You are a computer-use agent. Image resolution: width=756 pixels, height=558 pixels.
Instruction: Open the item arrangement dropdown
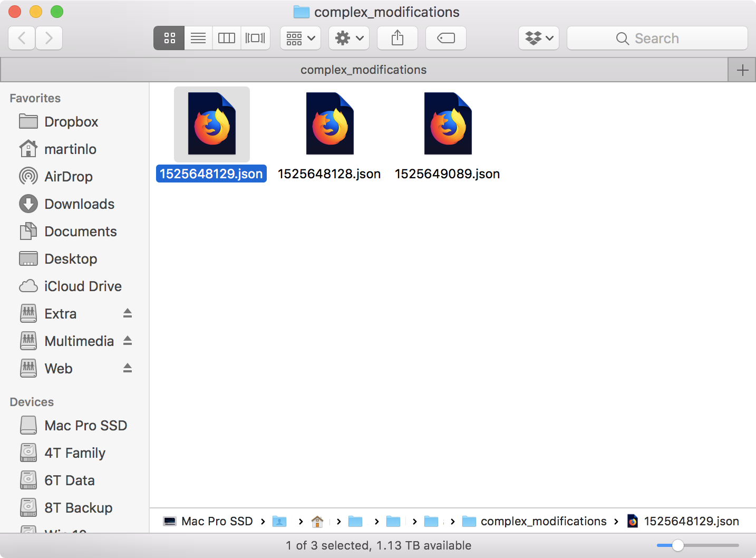(301, 38)
